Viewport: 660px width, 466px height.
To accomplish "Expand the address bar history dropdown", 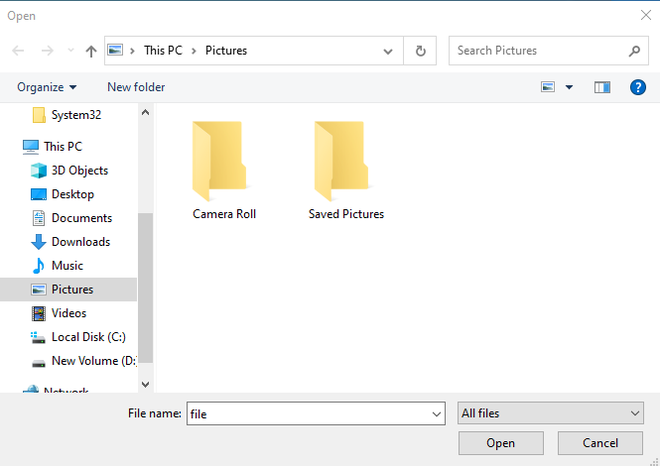I will coord(388,51).
